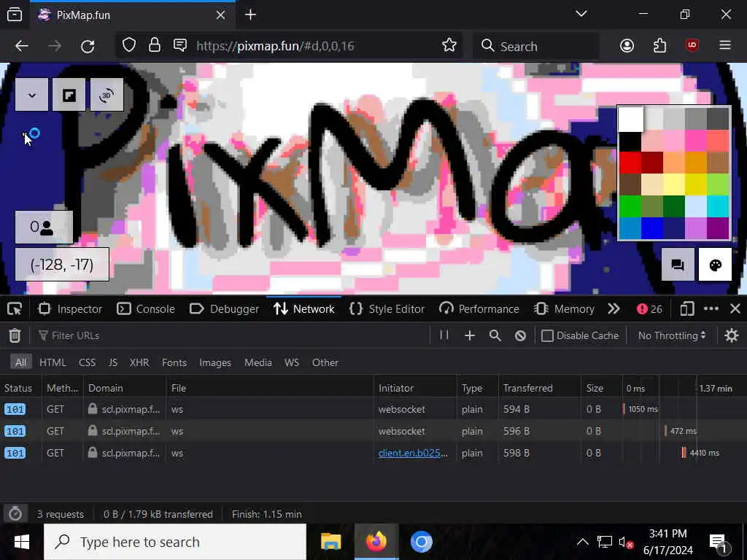Open Windows Start menu
Image resolution: width=747 pixels, height=560 pixels.
(x=21, y=542)
